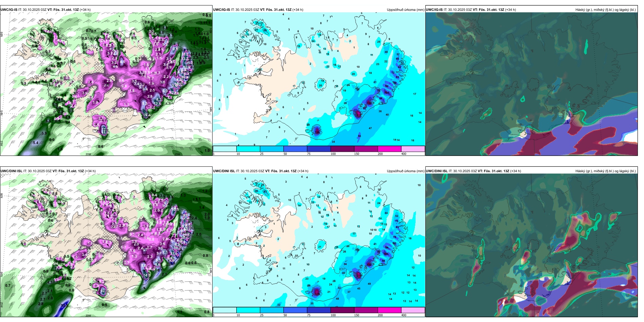Screen dimensions: 644x322
Task: Click 'Uppsöfnuð úrkoma (mm)' label on DINI ISL panel
Action: click(x=405, y=171)
